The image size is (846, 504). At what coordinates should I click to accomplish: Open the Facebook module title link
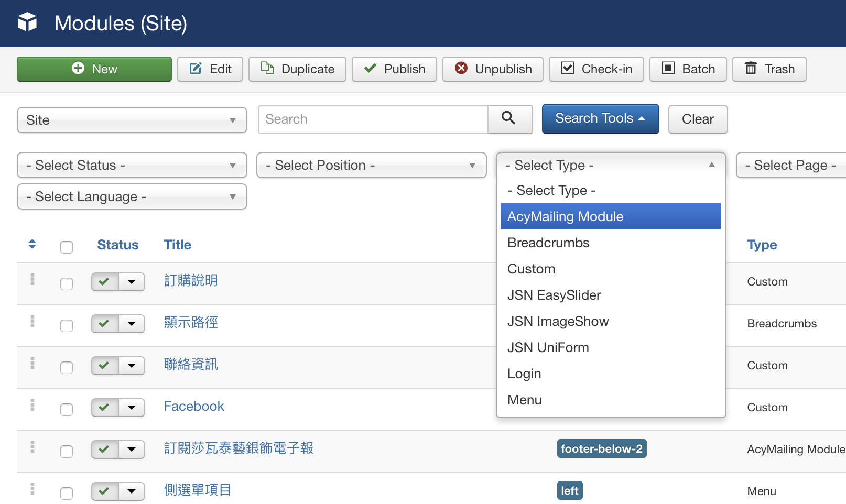tap(194, 406)
